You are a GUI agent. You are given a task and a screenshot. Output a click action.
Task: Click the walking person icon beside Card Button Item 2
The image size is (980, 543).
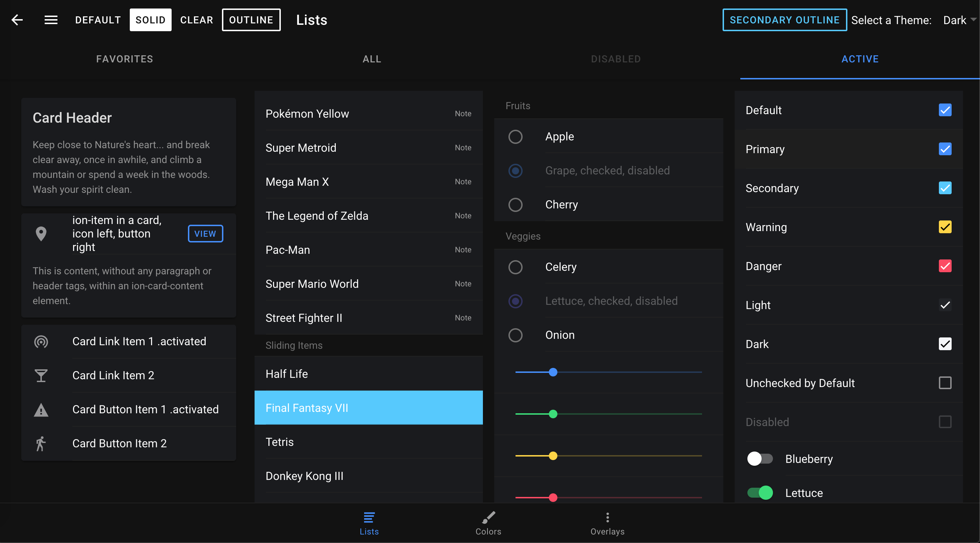(41, 443)
